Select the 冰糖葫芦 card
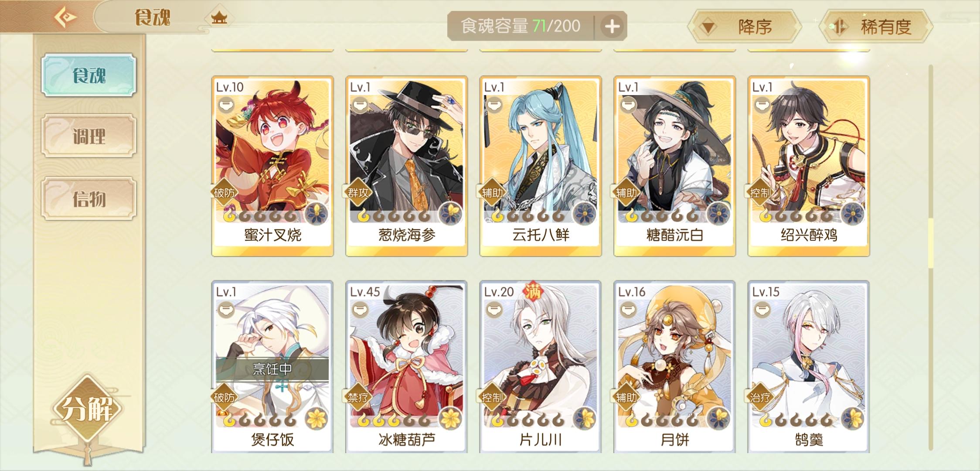The width and height of the screenshot is (980, 471). (x=406, y=366)
